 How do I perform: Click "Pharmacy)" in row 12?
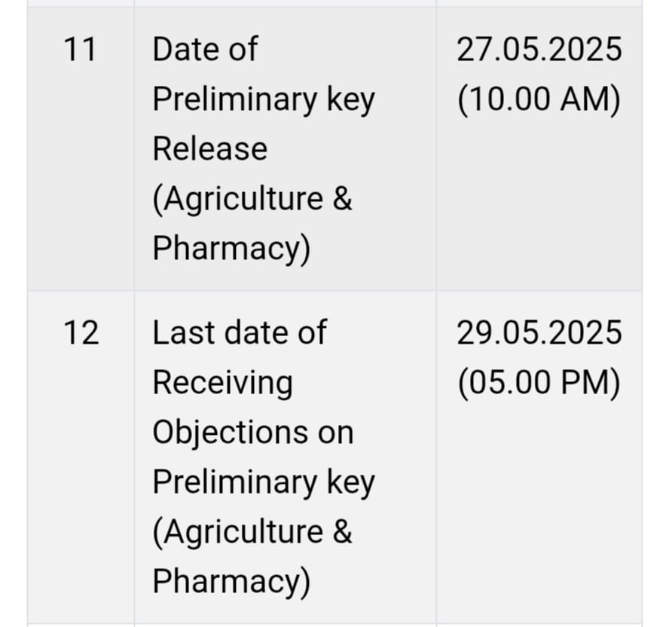[x=231, y=582]
